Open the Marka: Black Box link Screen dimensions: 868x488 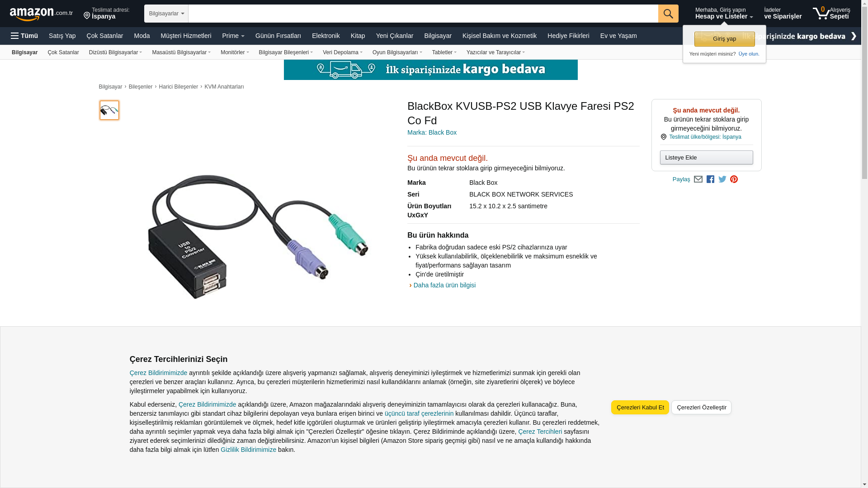[432, 132]
